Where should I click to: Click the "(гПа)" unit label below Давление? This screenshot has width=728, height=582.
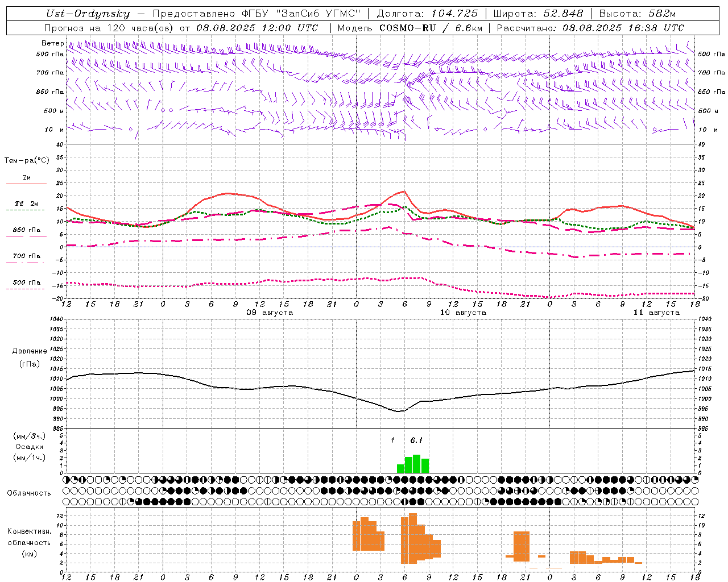click(x=30, y=364)
